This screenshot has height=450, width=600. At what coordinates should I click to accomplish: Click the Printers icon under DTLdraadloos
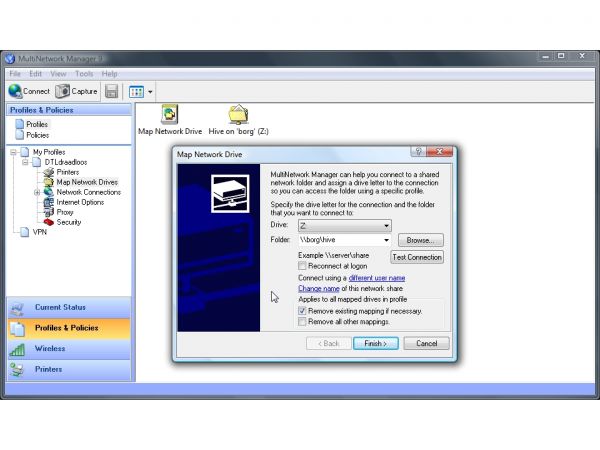49,172
